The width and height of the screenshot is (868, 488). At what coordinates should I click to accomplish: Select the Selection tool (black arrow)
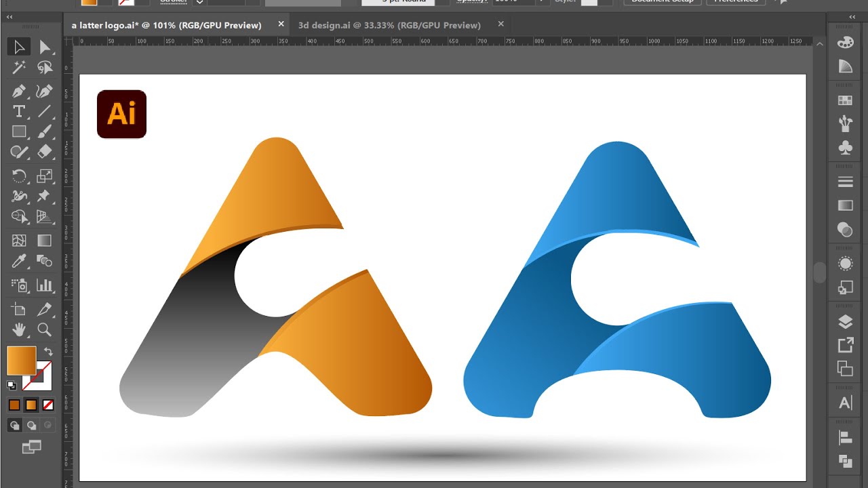19,47
